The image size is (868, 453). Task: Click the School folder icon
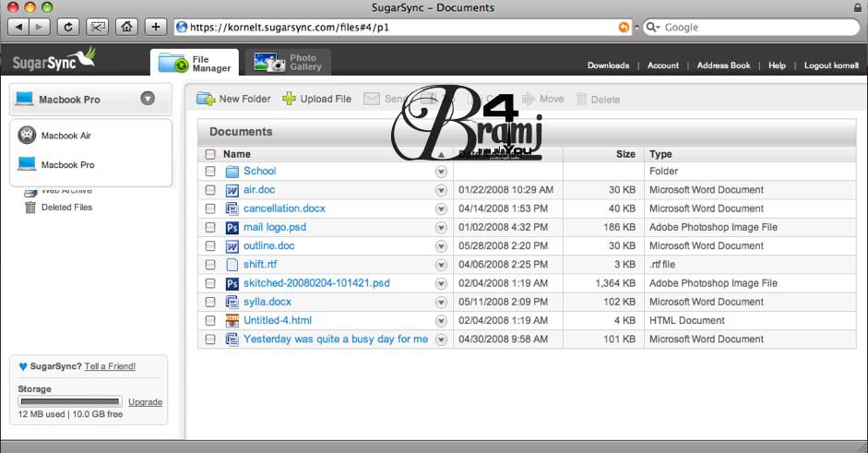tap(232, 172)
